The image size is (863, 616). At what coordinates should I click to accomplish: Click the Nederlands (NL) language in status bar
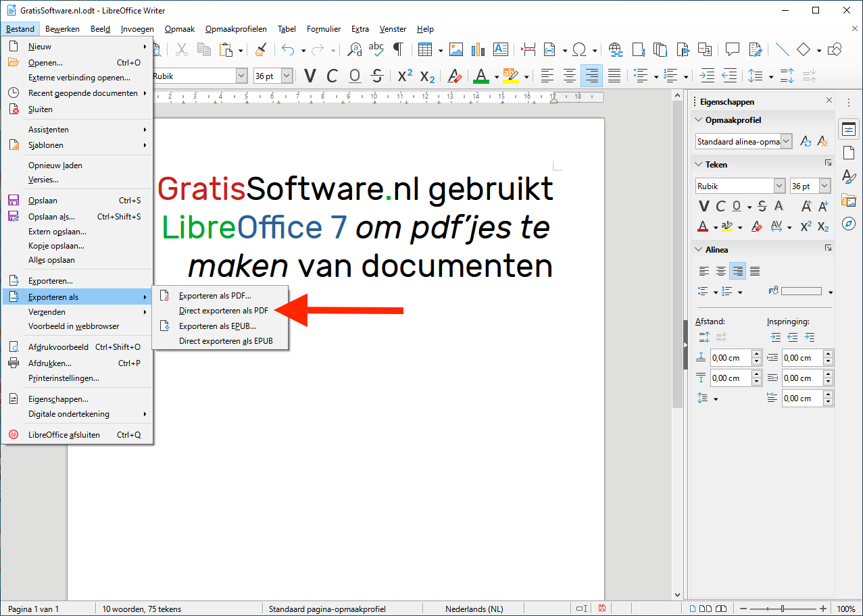[474, 609]
